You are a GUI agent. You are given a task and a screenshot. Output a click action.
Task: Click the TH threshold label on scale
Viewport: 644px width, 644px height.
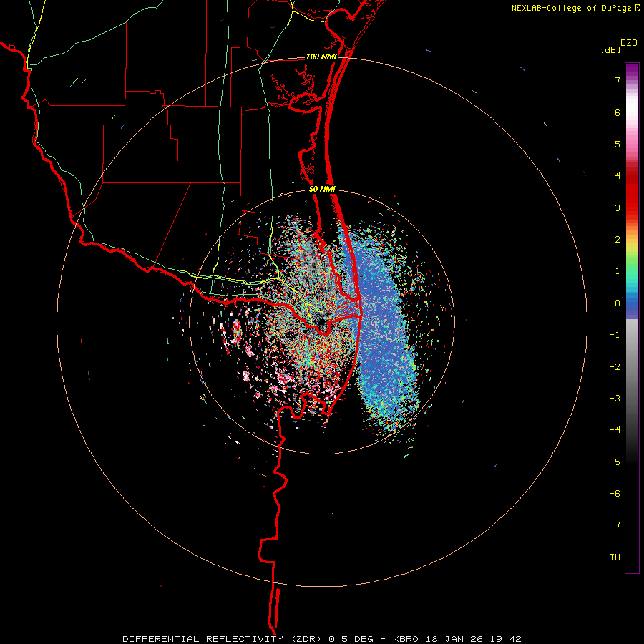615,557
